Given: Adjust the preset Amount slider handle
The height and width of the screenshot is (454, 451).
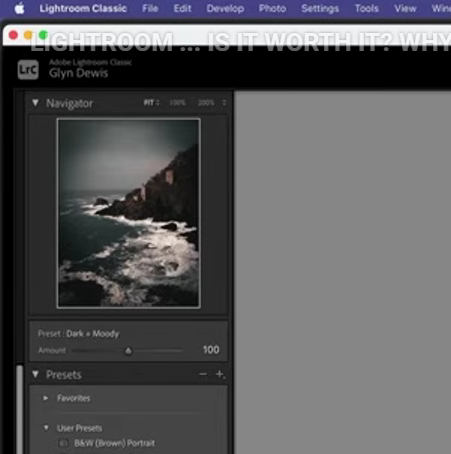Looking at the screenshot, I should click(128, 351).
